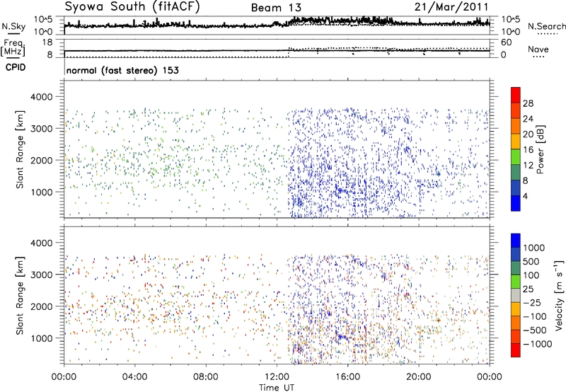The image size is (566, 392).
Task: Click the '08:00' time axis tick label
Action: [206, 377]
